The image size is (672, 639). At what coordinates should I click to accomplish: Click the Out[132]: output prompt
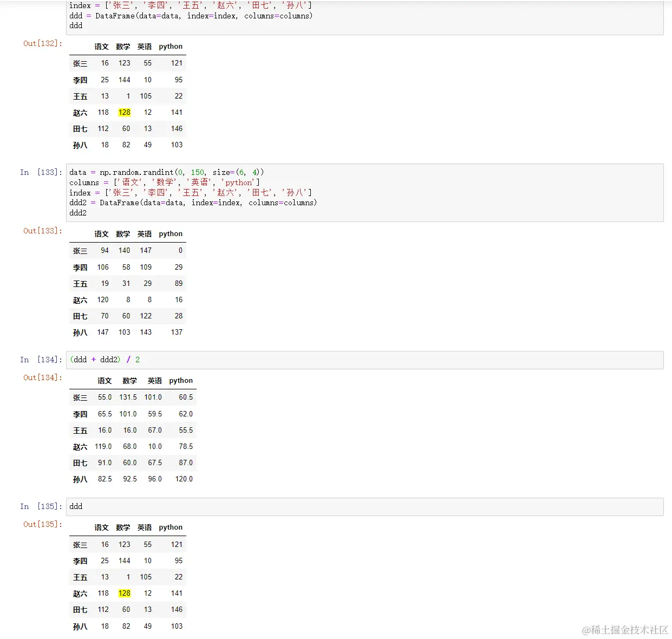click(x=43, y=43)
